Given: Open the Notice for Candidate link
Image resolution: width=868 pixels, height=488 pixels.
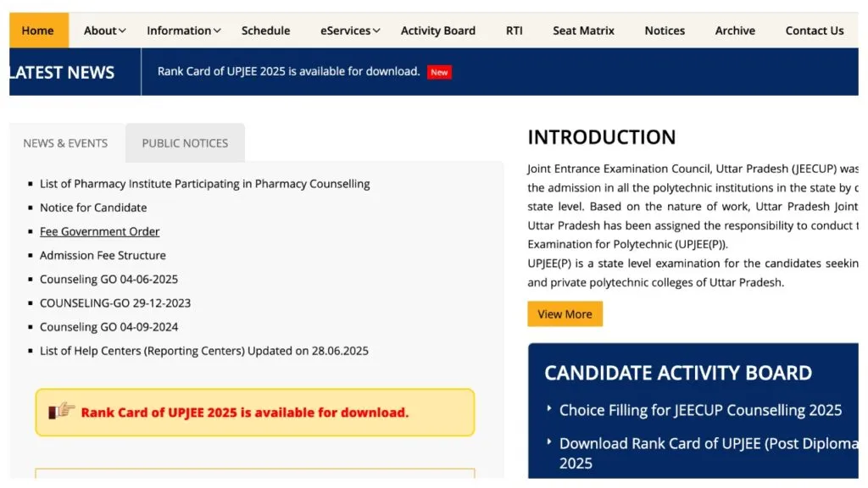Looking at the screenshot, I should [x=93, y=208].
